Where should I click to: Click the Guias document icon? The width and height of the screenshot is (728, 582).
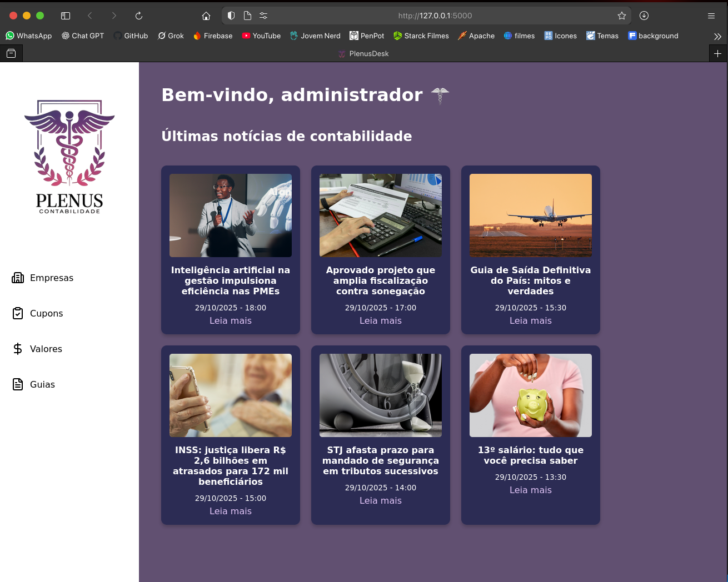coord(18,384)
